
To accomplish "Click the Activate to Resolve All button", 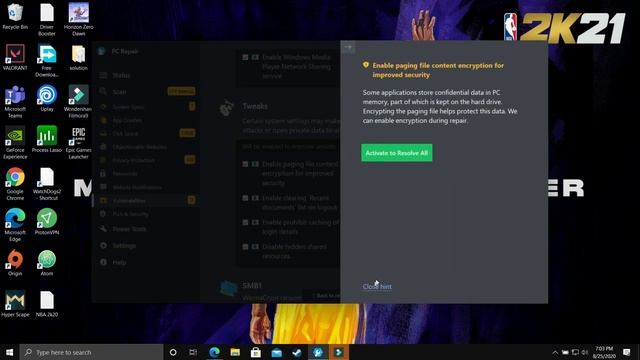I will pos(396,153).
